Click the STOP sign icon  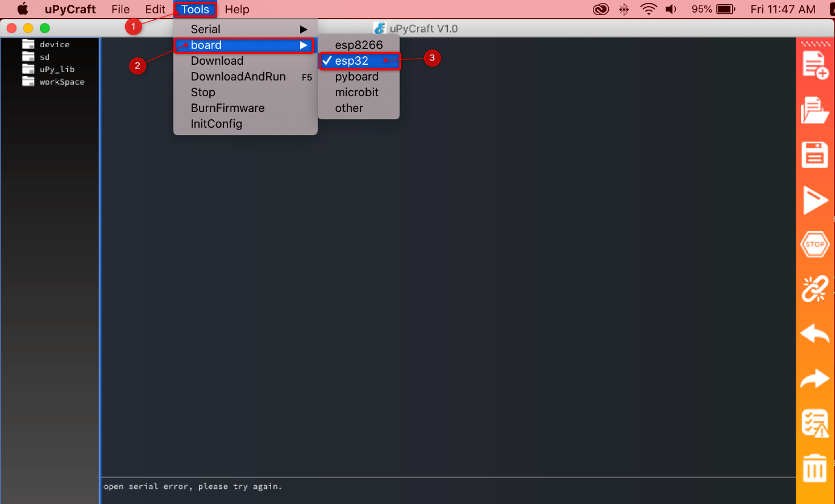point(814,244)
